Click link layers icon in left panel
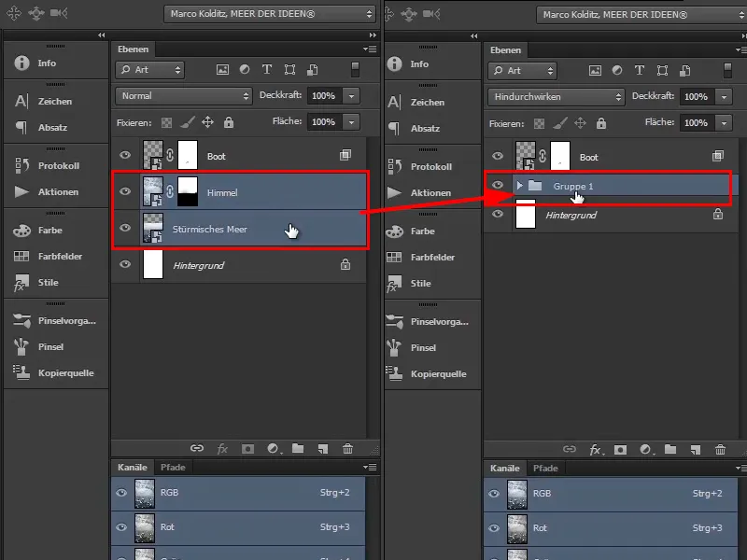 [197, 449]
